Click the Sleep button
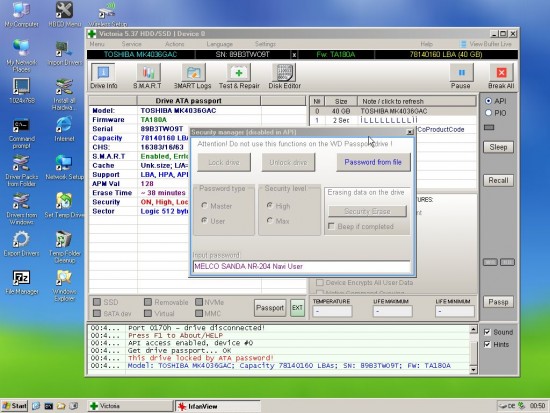 point(498,147)
